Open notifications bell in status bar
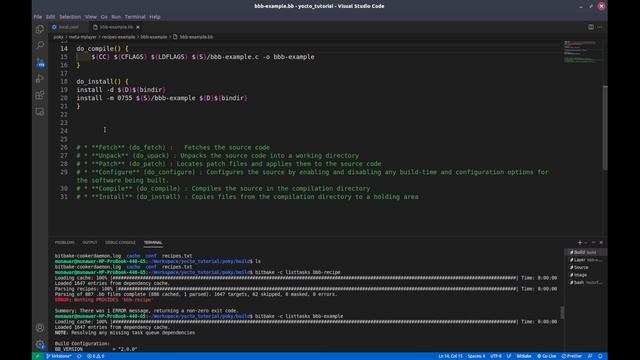The image size is (640, 360). click(x=600, y=356)
